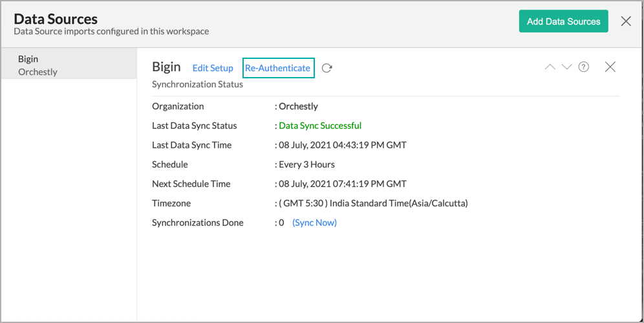Close the Data Sources dialog
The image size is (644, 323).
tap(626, 21)
